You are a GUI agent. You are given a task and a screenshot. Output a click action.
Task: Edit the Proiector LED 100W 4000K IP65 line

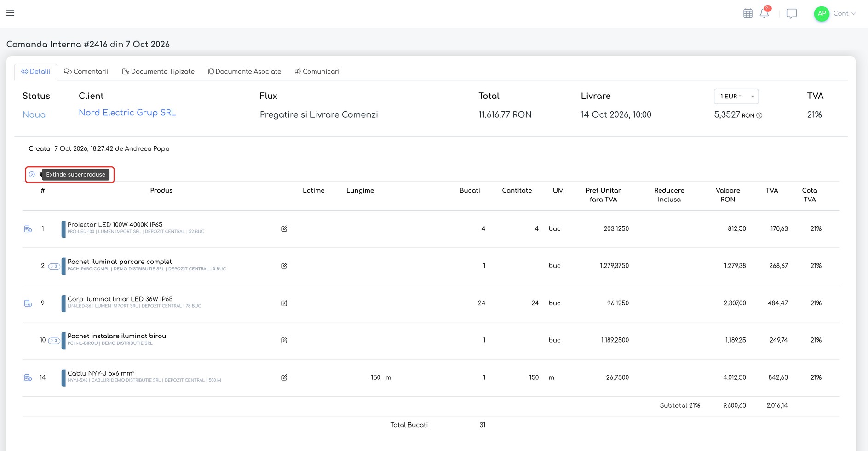[284, 228]
